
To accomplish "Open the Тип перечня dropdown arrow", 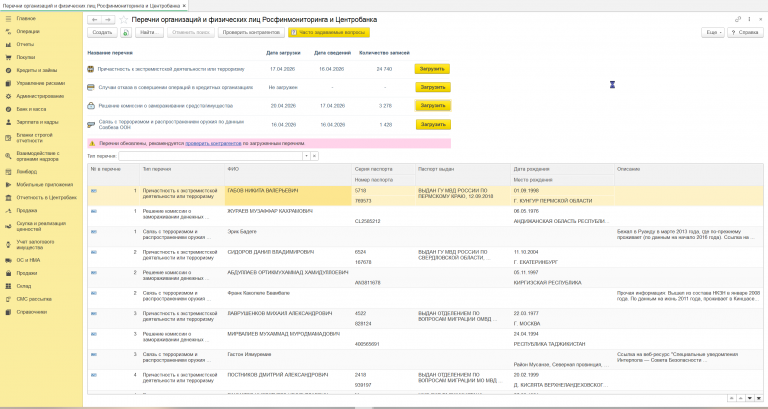I will (306, 156).
